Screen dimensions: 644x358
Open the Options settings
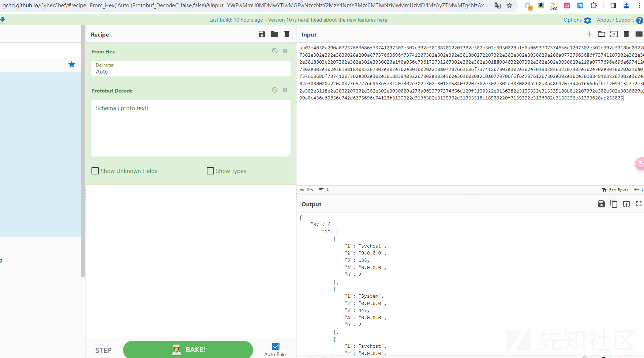pos(577,20)
